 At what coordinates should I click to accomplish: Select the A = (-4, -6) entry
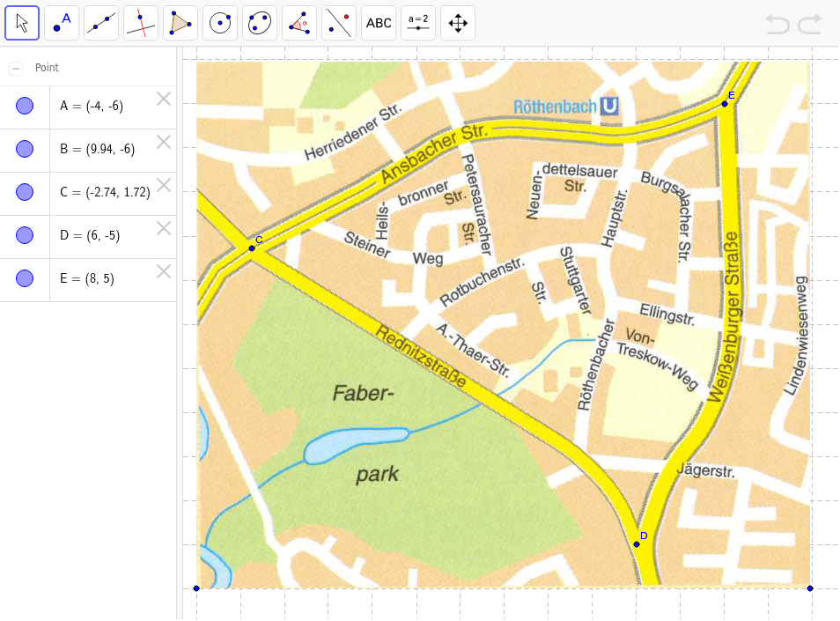click(x=92, y=106)
